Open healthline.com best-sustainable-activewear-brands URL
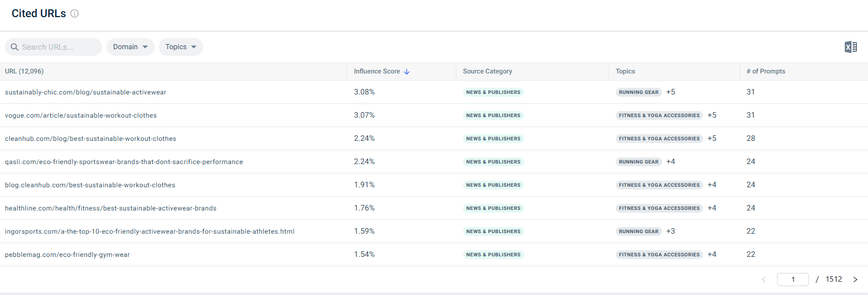The width and height of the screenshot is (868, 295). click(x=110, y=208)
